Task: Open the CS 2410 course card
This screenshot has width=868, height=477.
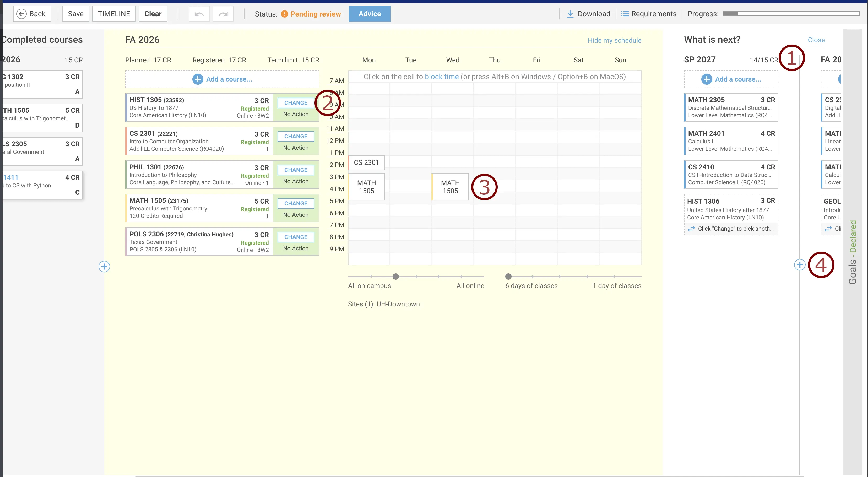Action: click(x=731, y=175)
